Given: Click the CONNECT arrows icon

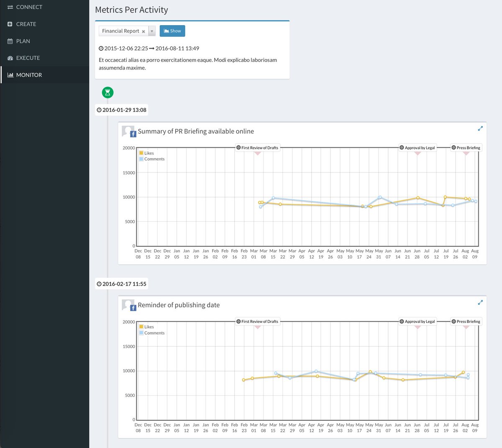Looking at the screenshot, I should 10,7.
